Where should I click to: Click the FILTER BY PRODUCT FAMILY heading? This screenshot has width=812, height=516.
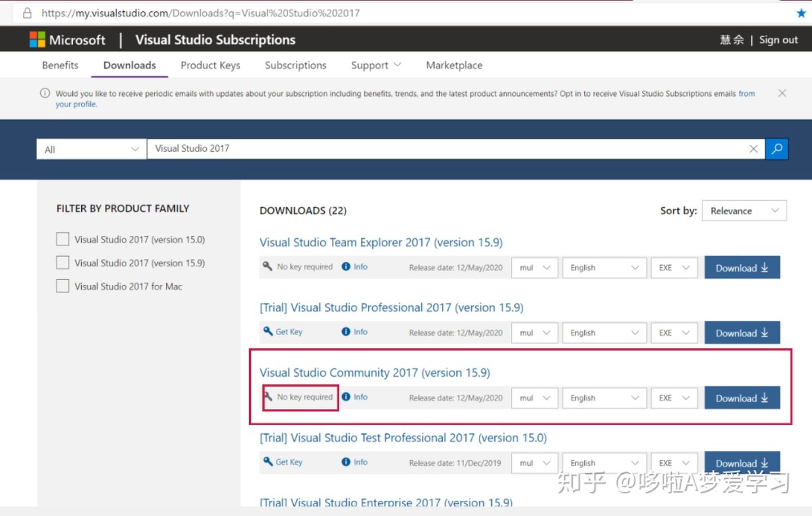(123, 209)
